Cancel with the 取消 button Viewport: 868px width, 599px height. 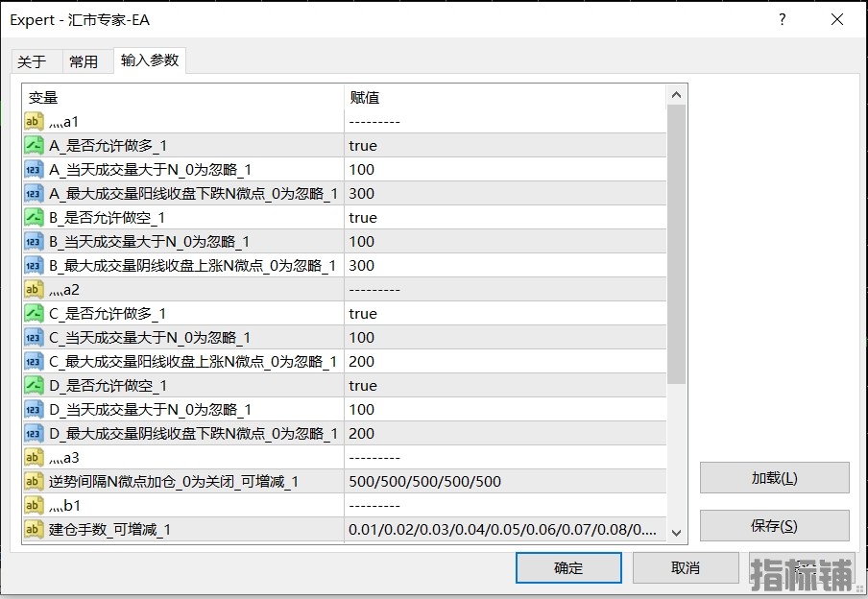(686, 567)
